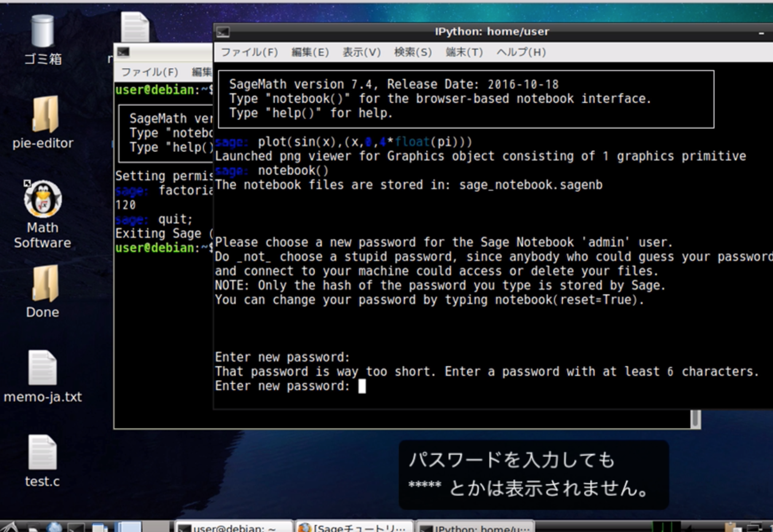Click the scrollbar of the background terminal
The image size is (773, 532).
(x=695, y=419)
